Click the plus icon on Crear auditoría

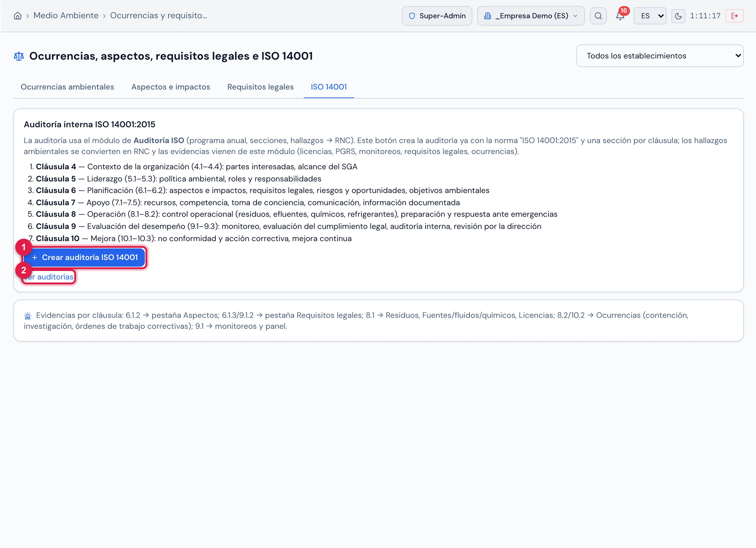point(35,258)
